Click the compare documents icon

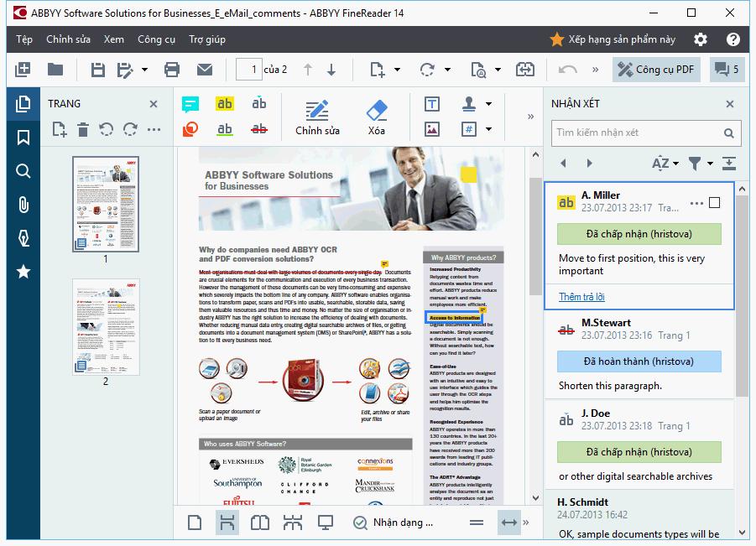[524, 70]
